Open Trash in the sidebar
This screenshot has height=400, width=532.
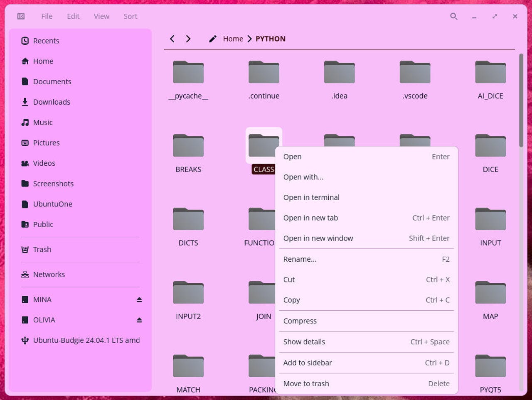pos(42,249)
